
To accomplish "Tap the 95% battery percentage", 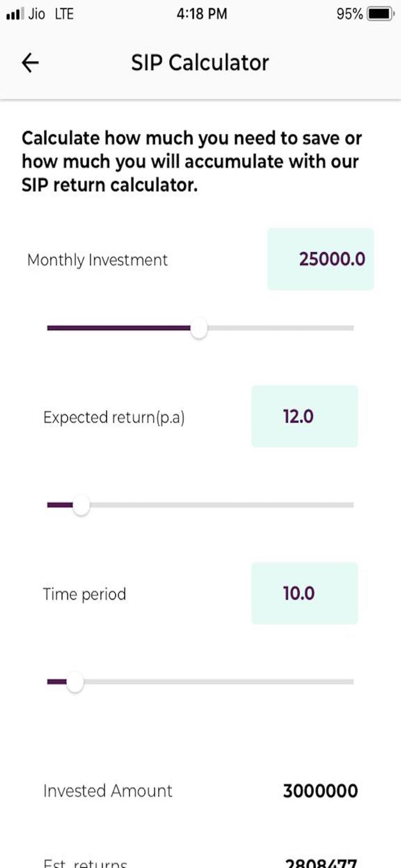I will [x=349, y=14].
